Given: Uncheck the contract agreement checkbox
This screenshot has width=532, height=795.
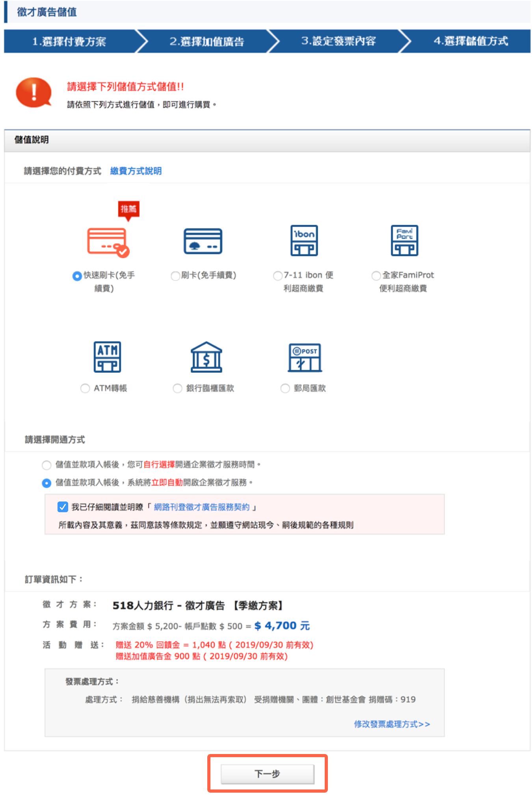Looking at the screenshot, I should [x=63, y=507].
